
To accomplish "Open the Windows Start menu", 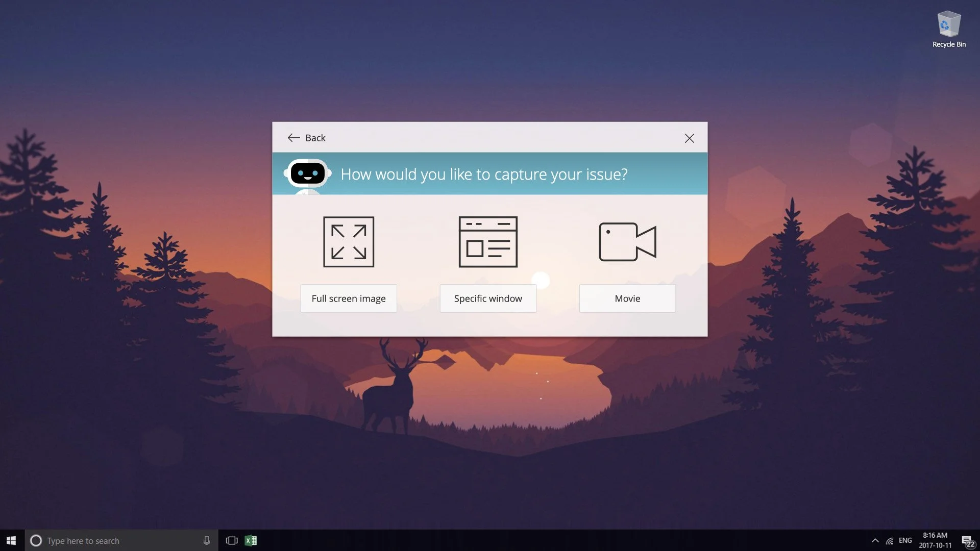I will (12, 540).
